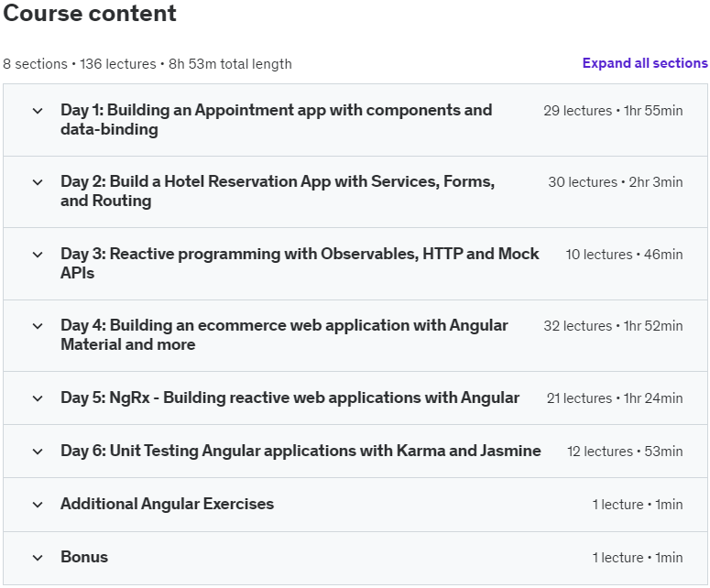Open Day 1: Building an Appointment app title
This screenshot has height=588, width=710.
[x=276, y=119]
